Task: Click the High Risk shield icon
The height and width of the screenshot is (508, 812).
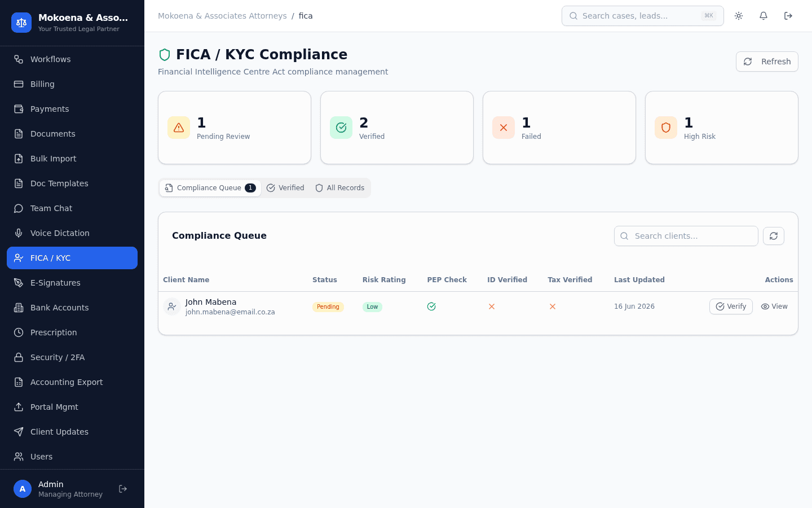Action: (666, 128)
